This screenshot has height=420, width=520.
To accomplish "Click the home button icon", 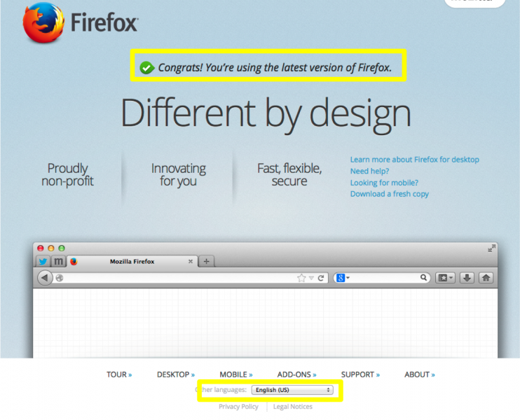I will pyautogui.click(x=486, y=278).
